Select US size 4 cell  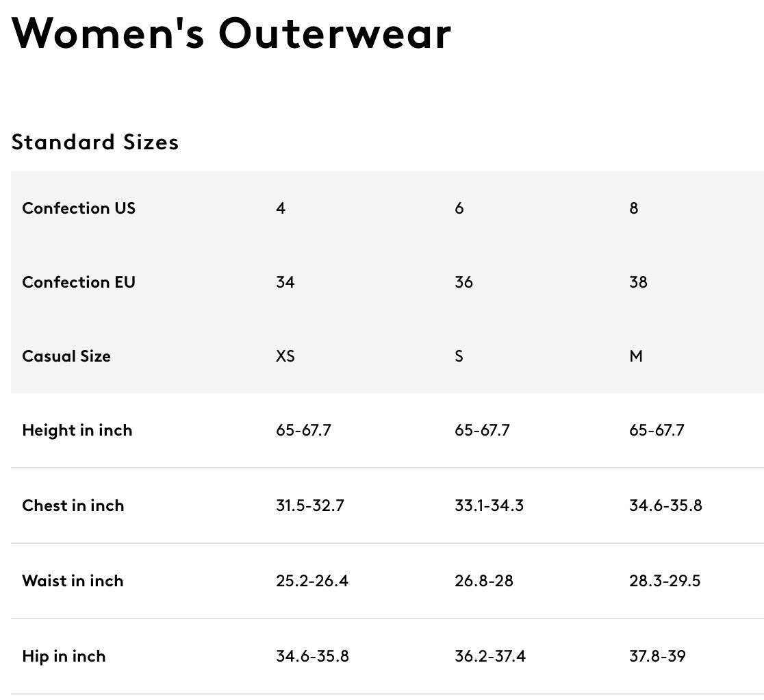281,208
